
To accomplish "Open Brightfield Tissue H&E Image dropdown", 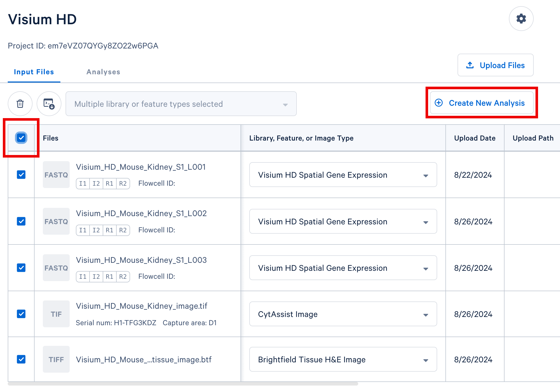I will (x=343, y=360).
